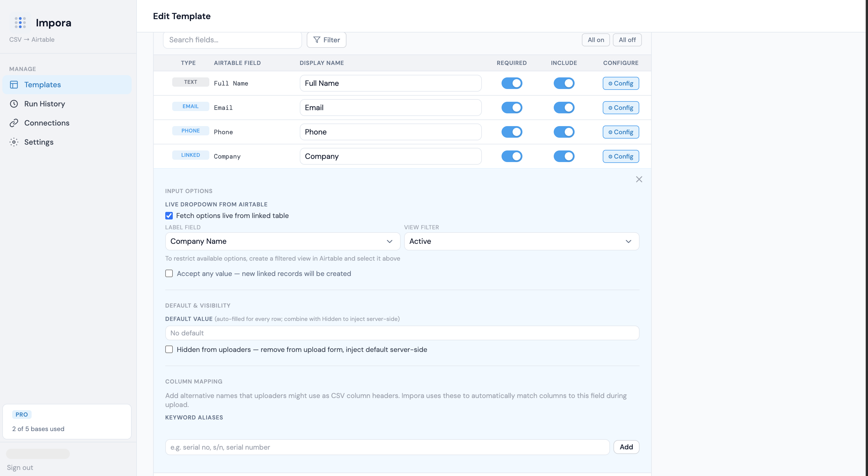Click the Search fields box
The width and height of the screenshot is (868, 476).
point(232,40)
